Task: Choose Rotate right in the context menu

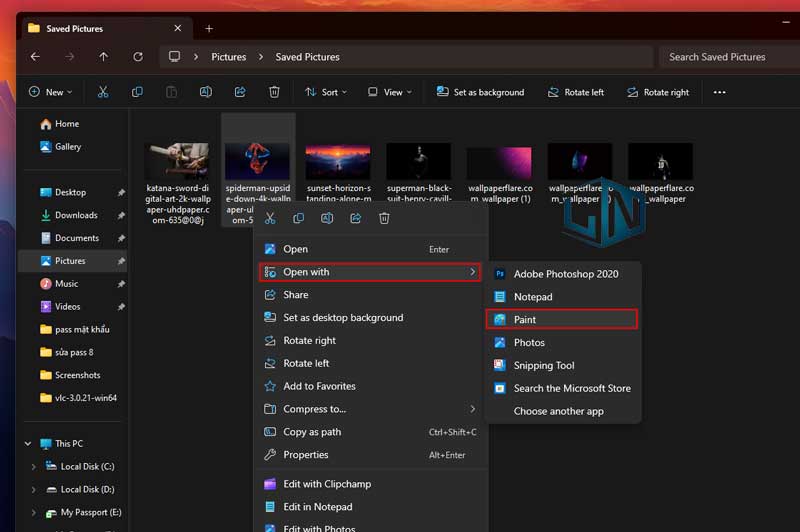Action: (x=370, y=340)
